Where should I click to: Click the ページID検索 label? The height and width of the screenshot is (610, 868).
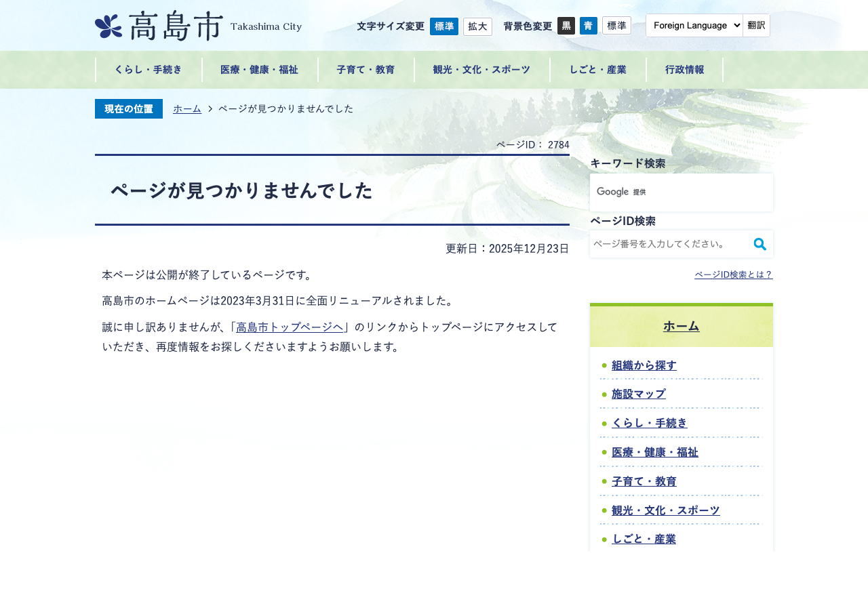pyautogui.click(x=623, y=221)
